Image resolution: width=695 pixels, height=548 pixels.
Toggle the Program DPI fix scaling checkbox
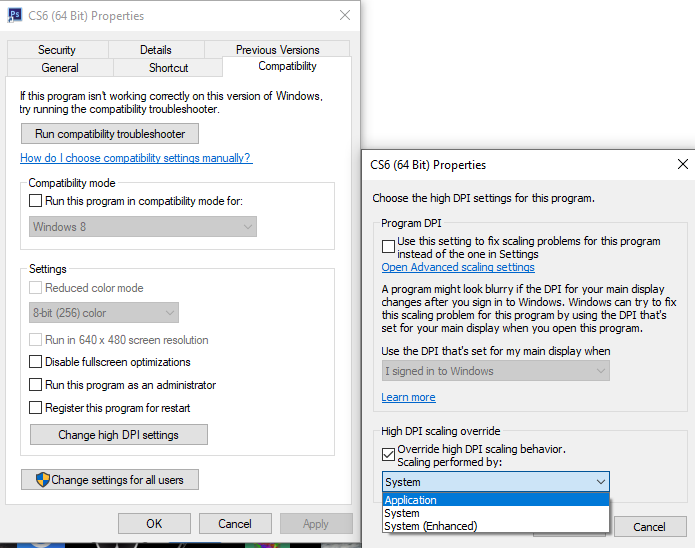click(x=389, y=246)
